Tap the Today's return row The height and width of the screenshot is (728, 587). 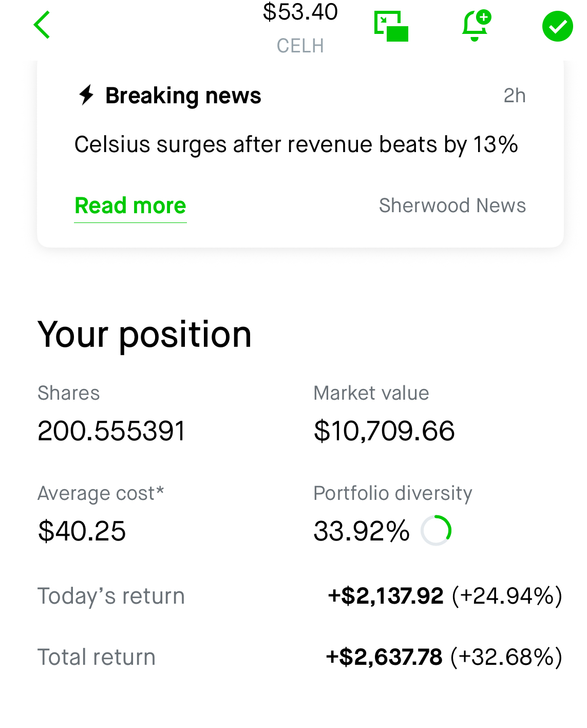[300, 596]
